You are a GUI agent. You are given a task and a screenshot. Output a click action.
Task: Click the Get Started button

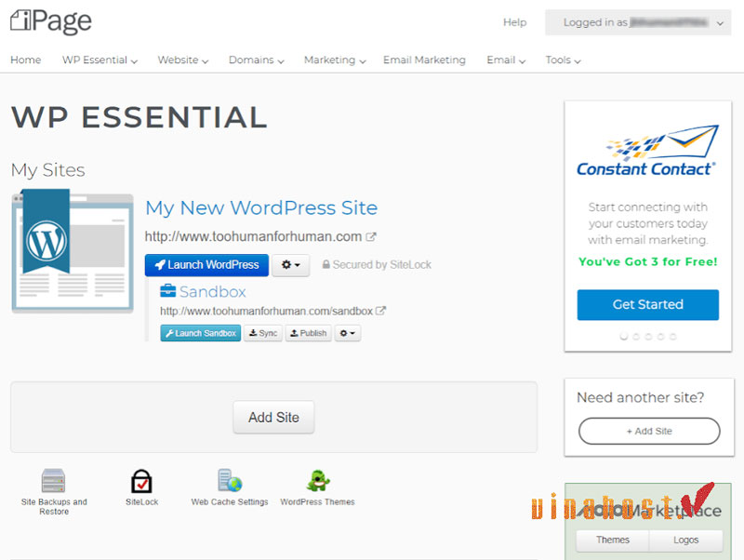click(647, 305)
